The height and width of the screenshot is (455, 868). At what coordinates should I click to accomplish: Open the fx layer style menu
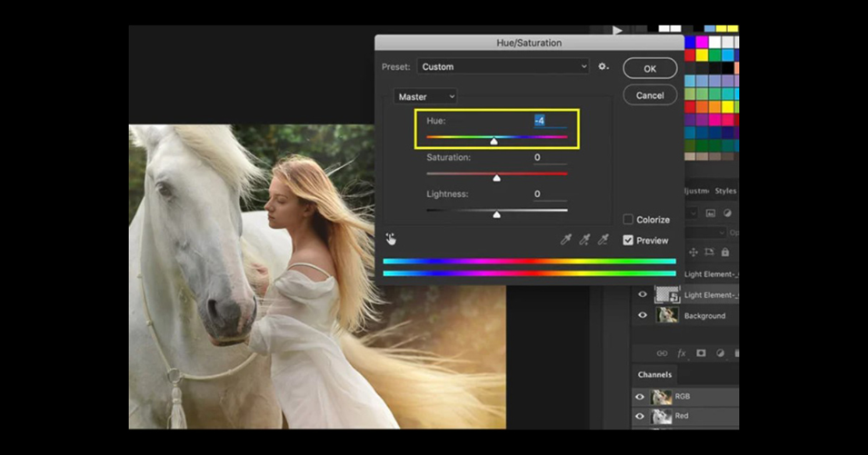point(682,353)
